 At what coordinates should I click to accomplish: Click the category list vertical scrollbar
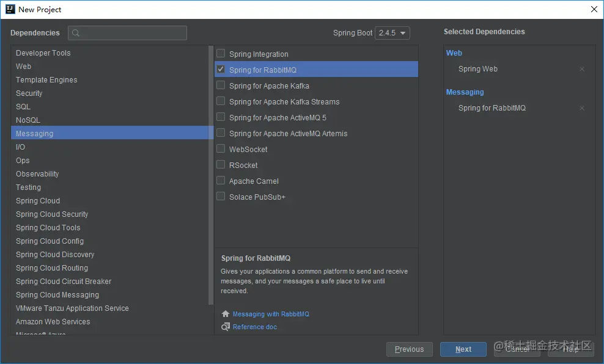[x=211, y=175]
